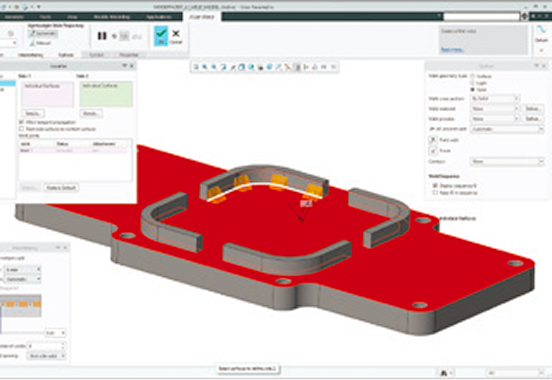Activate green Side 2 surface collector
Image resolution: width=552 pixels, height=380 pixels.
106,94
